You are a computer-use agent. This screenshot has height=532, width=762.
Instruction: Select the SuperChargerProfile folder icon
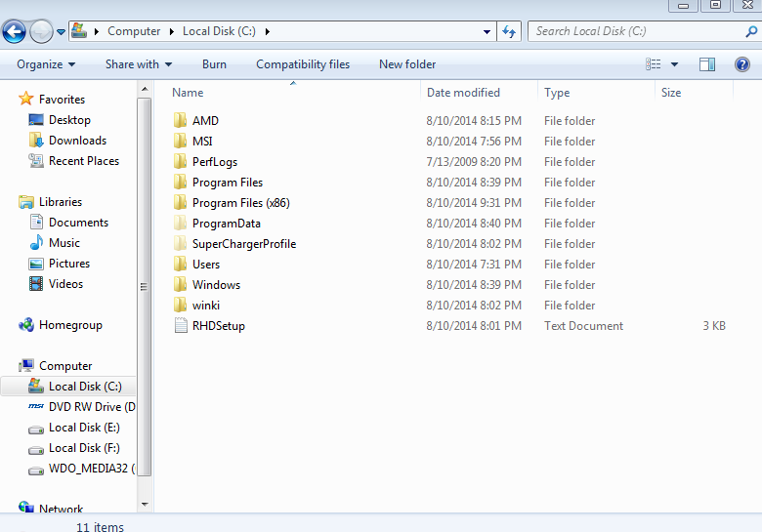point(181,243)
